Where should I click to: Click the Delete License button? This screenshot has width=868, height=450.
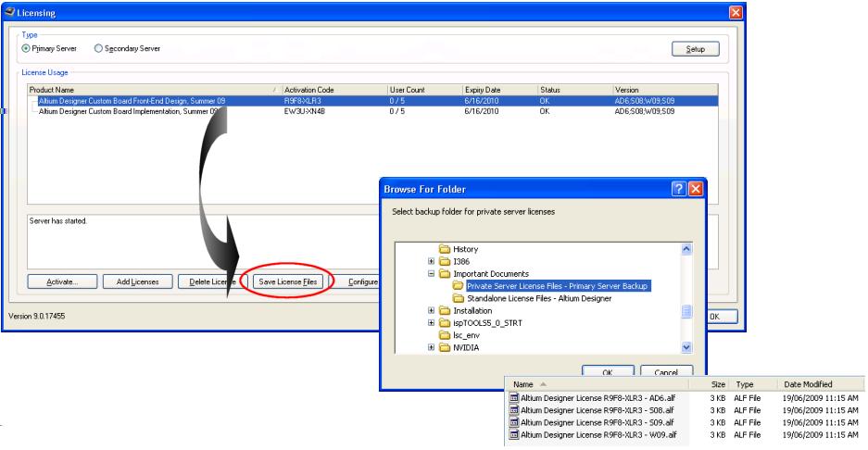212,281
